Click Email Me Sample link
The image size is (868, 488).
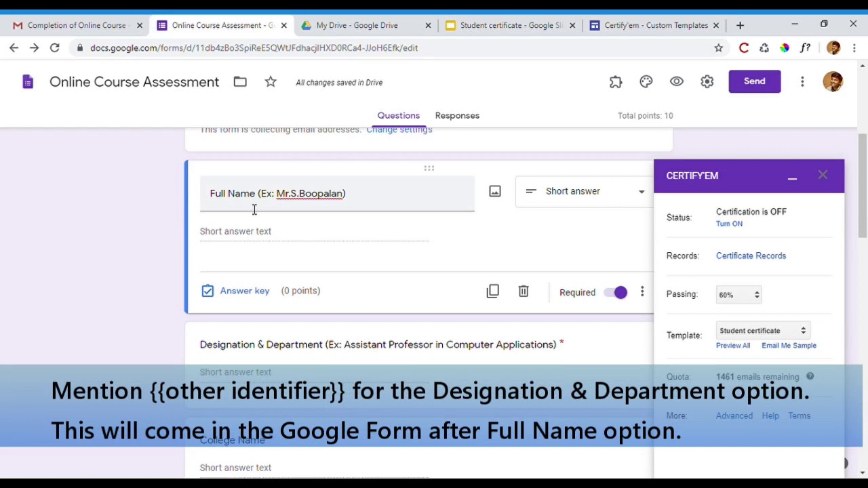pyautogui.click(x=789, y=346)
